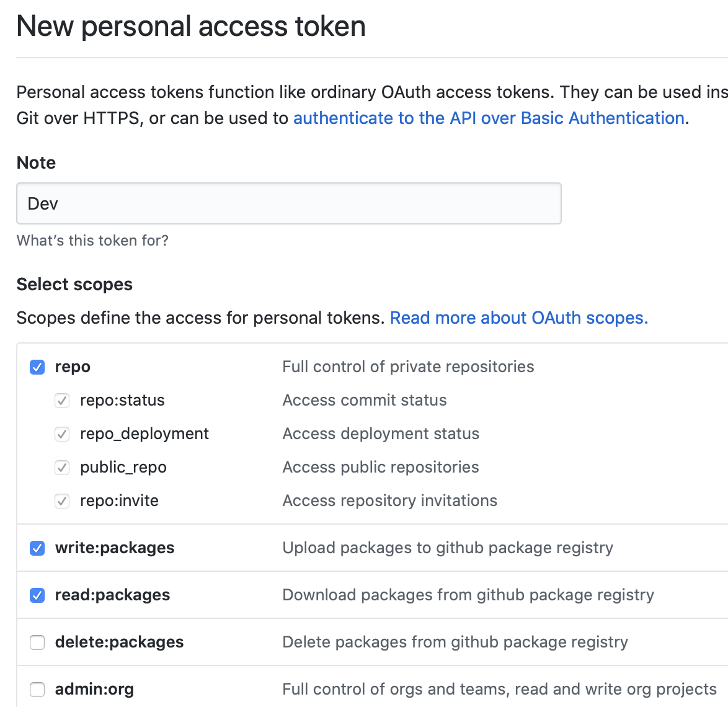This screenshot has height=707, width=728.
Task: Open the Basic Authentication API link
Action: [x=489, y=118]
